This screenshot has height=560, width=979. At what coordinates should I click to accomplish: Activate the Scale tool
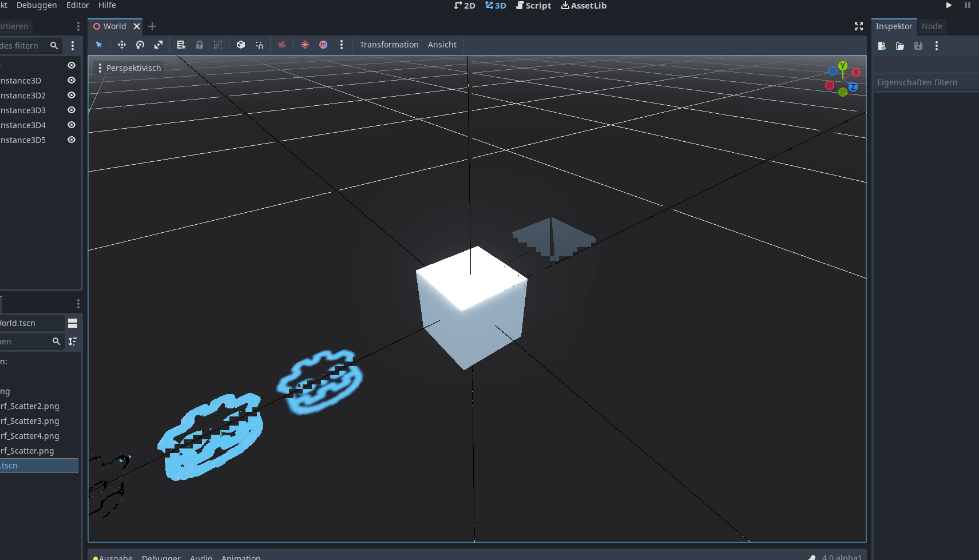(158, 45)
